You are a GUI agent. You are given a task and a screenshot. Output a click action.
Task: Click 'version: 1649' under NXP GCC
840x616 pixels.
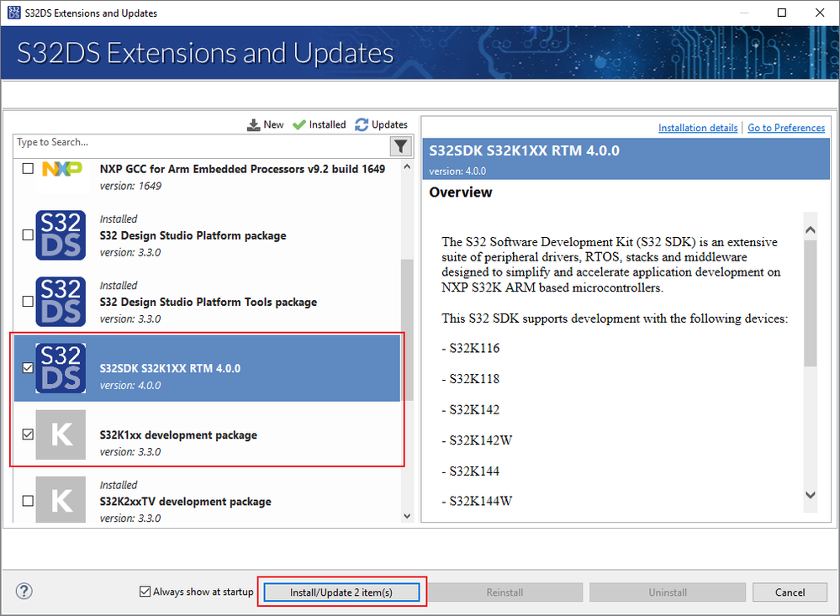130,187
